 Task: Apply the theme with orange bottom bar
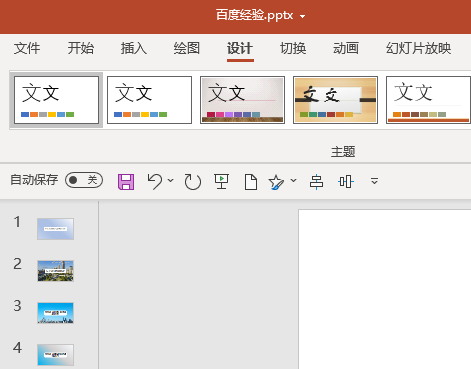click(x=428, y=100)
